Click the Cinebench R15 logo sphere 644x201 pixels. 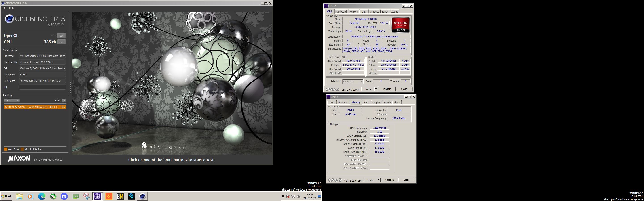9,19
